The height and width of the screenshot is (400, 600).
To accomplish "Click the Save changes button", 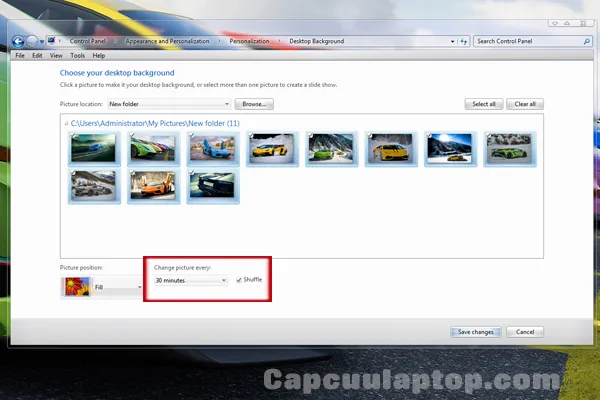I will [x=475, y=332].
